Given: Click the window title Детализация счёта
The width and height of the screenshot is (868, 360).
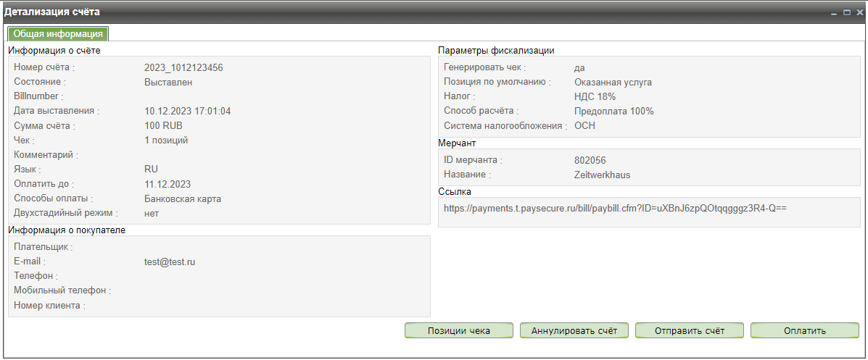Looking at the screenshot, I should pyautogui.click(x=53, y=12).
